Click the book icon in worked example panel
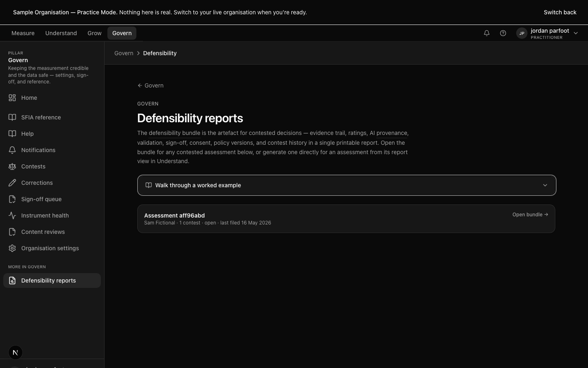The height and width of the screenshot is (368, 588). (x=149, y=185)
